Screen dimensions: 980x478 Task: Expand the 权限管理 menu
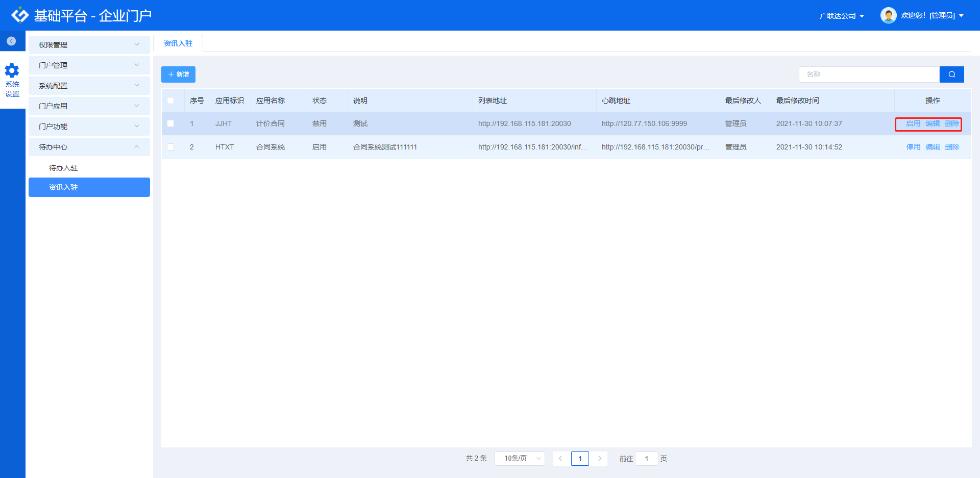coord(89,45)
